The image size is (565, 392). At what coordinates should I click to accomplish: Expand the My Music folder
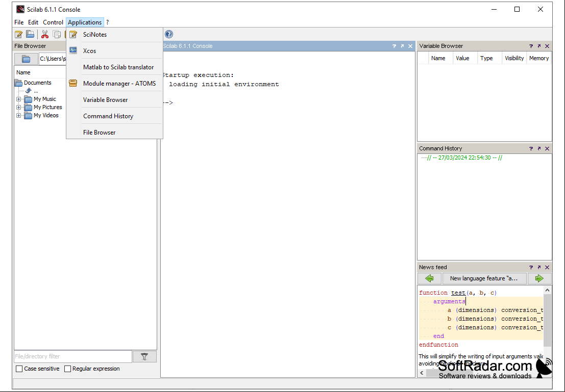[x=19, y=99]
